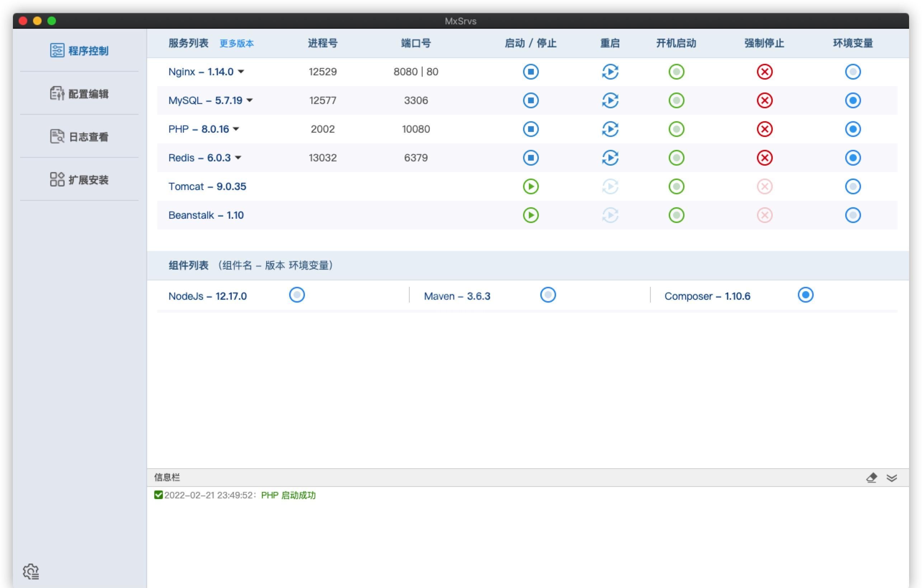Start the Beanstalk service

[x=531, y=215]
